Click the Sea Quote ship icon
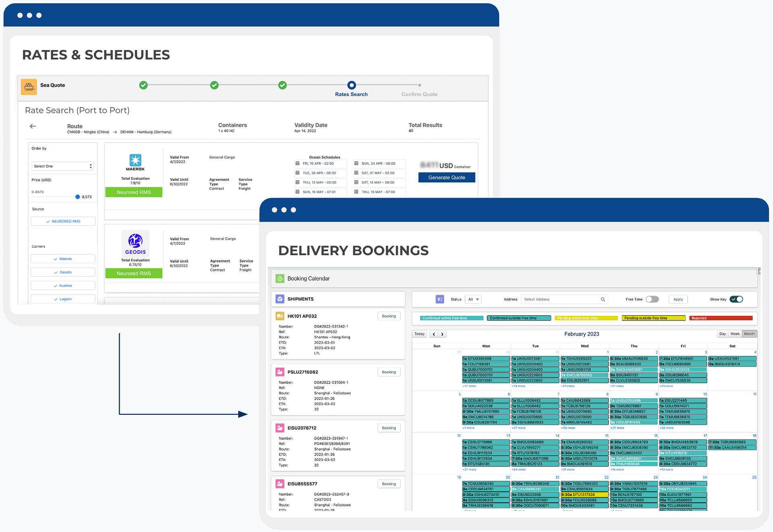 click(28, 87)
